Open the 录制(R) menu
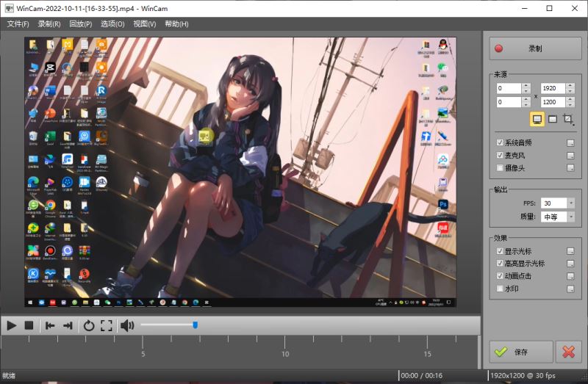The image size is (588, 384). tap(49, 24)
